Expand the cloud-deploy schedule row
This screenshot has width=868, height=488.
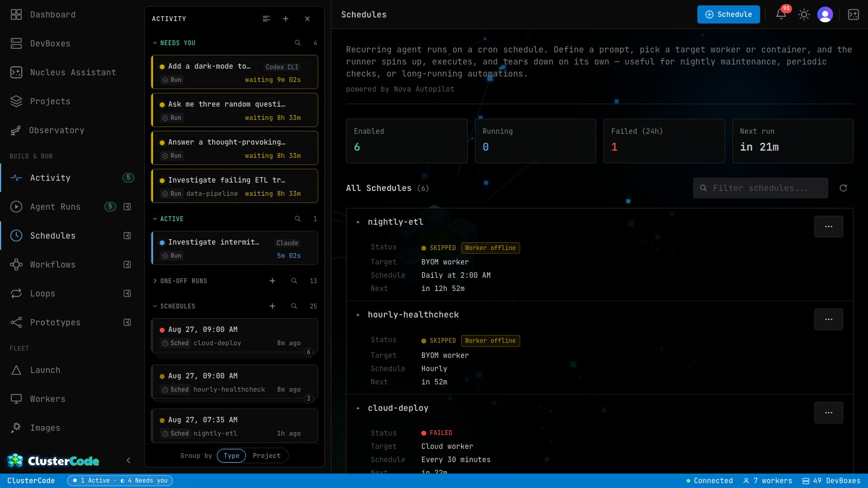pyautogui.click(x=358, y=408)
